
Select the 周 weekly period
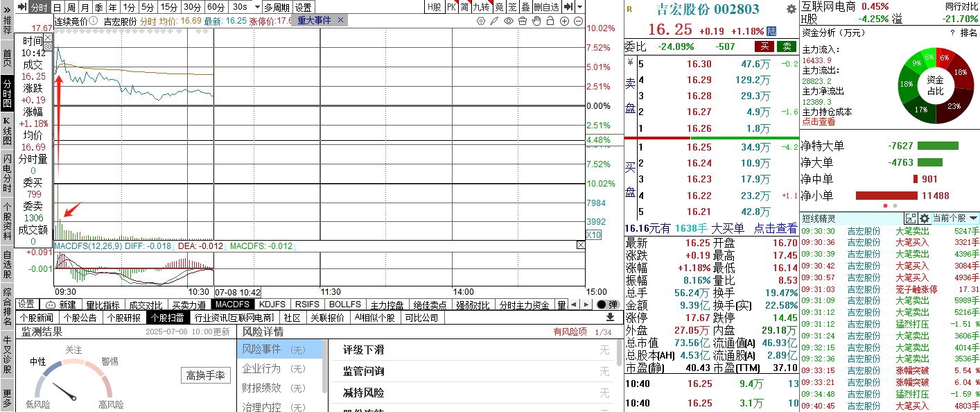pos(71,7)
